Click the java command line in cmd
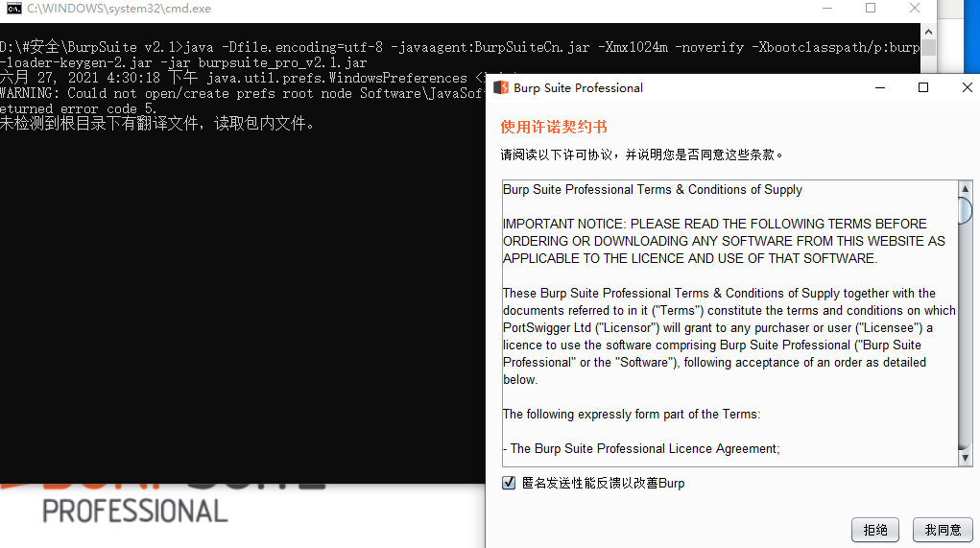The height and width of the screenshot is (548, 980). pos(460,55)
